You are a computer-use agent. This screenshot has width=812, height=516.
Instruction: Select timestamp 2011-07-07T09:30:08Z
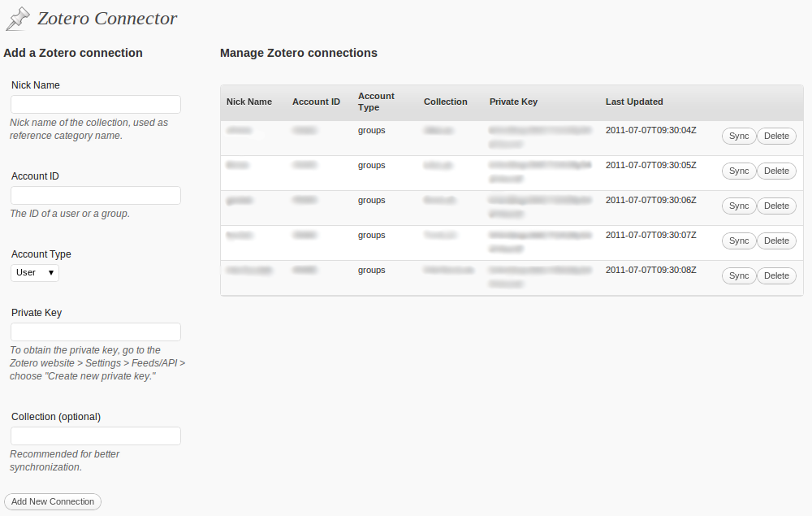coord(651,270)
